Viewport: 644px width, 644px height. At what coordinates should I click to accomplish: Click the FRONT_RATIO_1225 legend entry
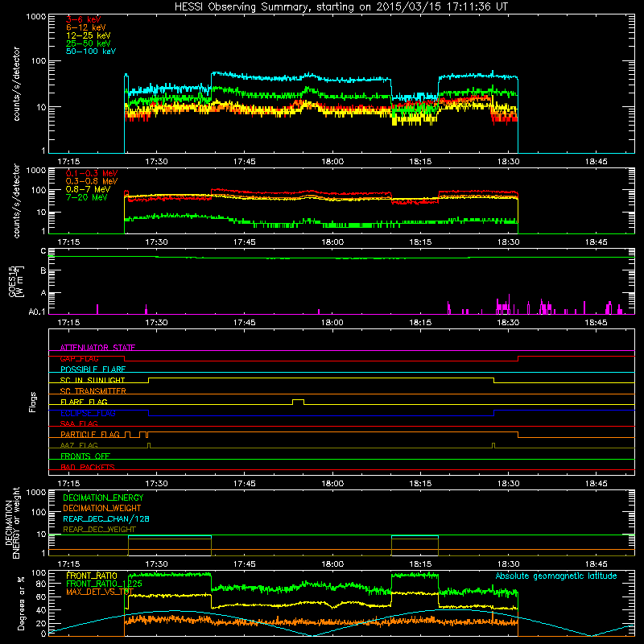[x=104, y=584]
